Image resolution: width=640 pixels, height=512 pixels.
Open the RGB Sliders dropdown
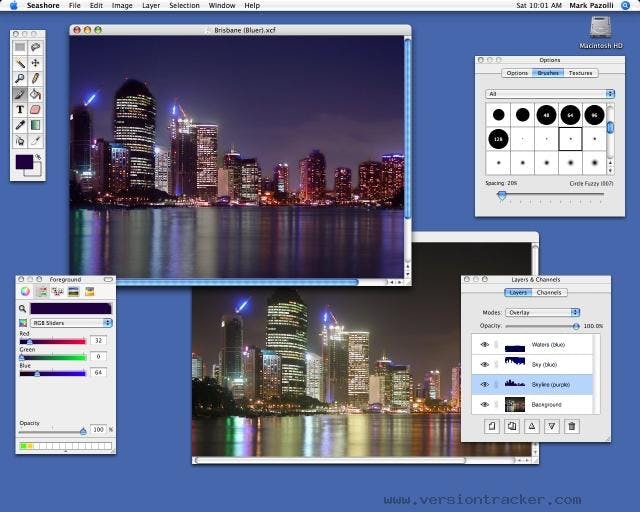click(x=71, y=323)
